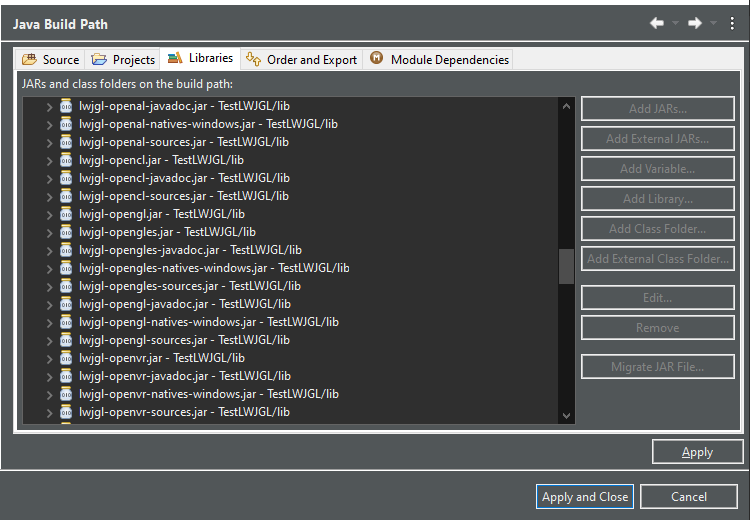Click jar icon of lwjgl-opencl-javadoc.jar
The height and width of the screenshot is (520, 750).
[66, 178]
